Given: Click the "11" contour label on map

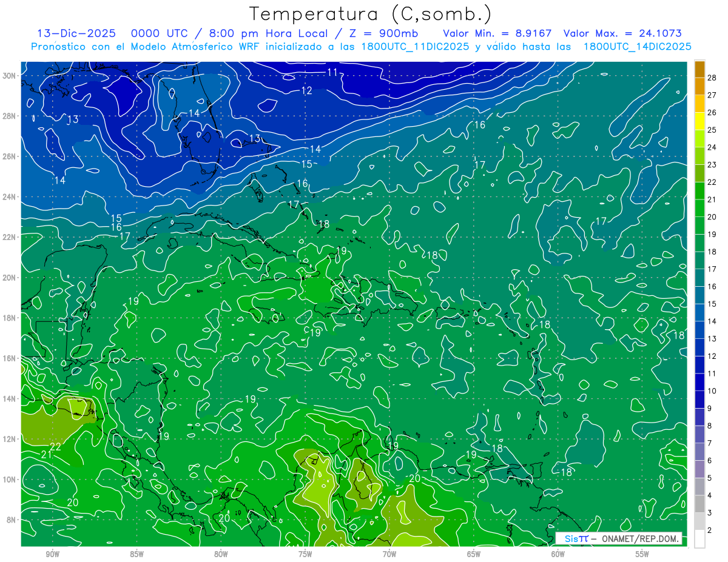Looking at the screenshot, I should (332, 73).
